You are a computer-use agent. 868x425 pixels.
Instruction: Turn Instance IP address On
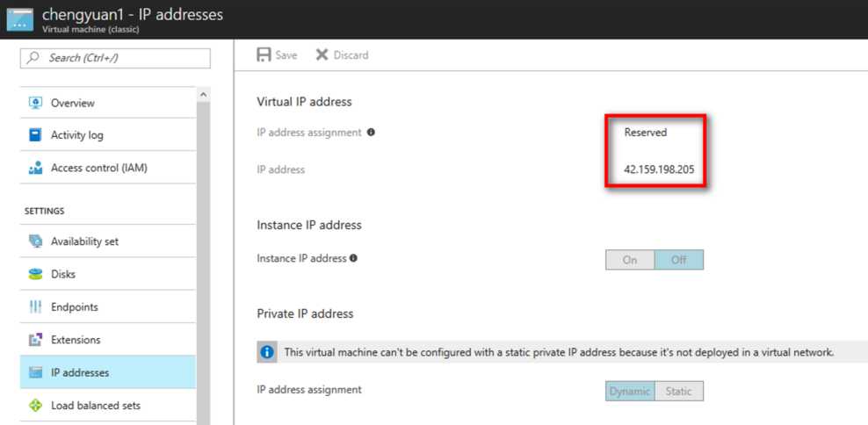point(630,260)
